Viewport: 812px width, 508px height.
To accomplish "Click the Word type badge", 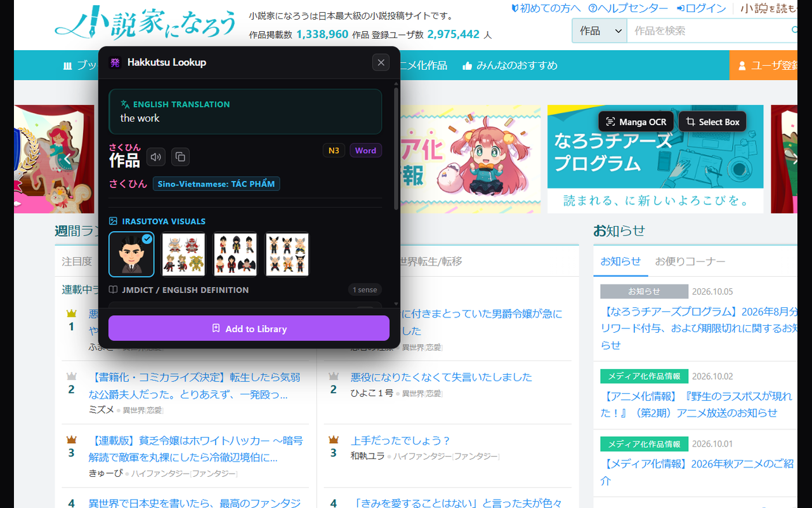I will pos(365,150).
